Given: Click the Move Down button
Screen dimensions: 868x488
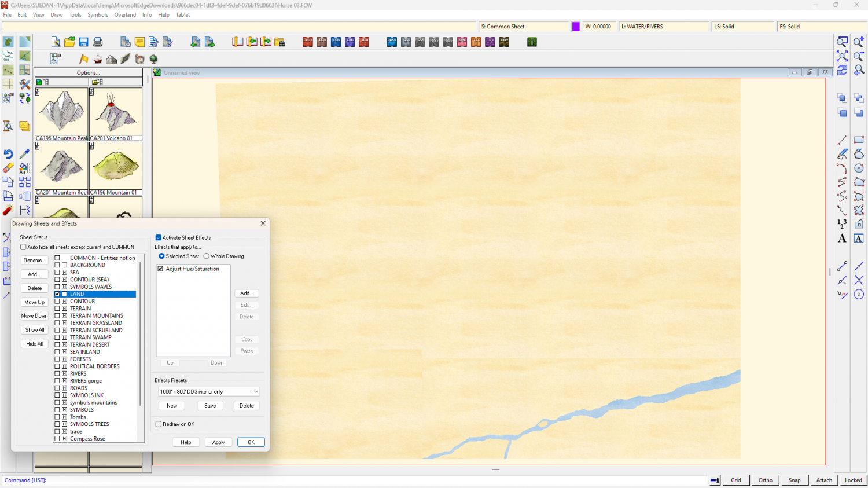Looking at the screenshot, I should click(35, 316).
